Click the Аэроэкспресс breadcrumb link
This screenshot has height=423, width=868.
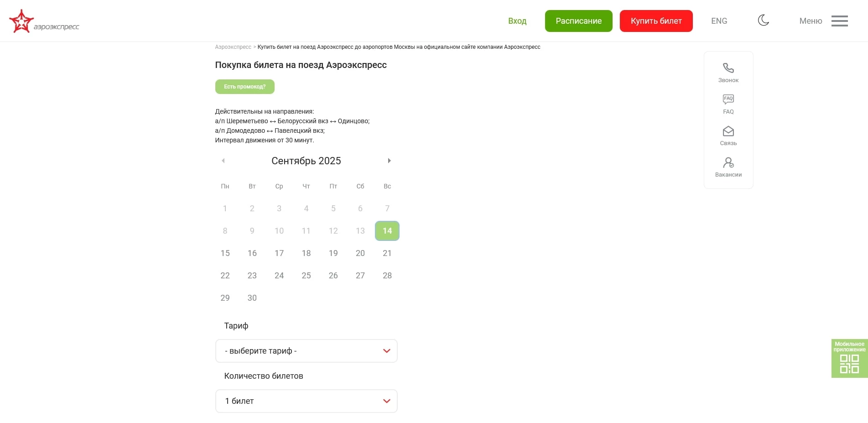(233, 47)
